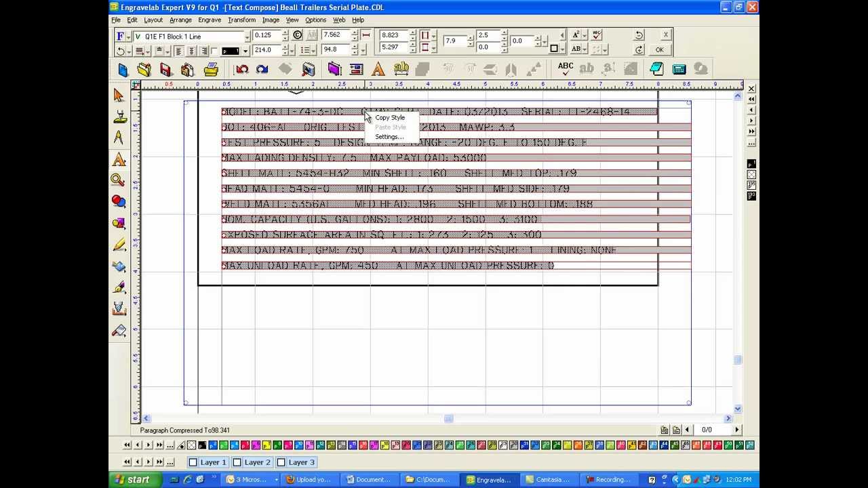The width and height of the screenshot is (868, 488).
Task: Click the Print icon
Action: pyautogui.click(x=210, y=69)
